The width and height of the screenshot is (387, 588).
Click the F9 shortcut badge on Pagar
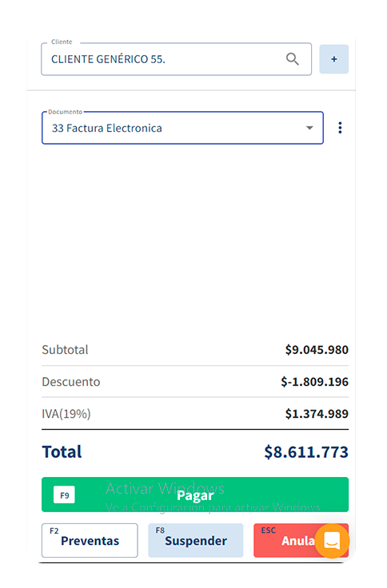click(64, 495)
